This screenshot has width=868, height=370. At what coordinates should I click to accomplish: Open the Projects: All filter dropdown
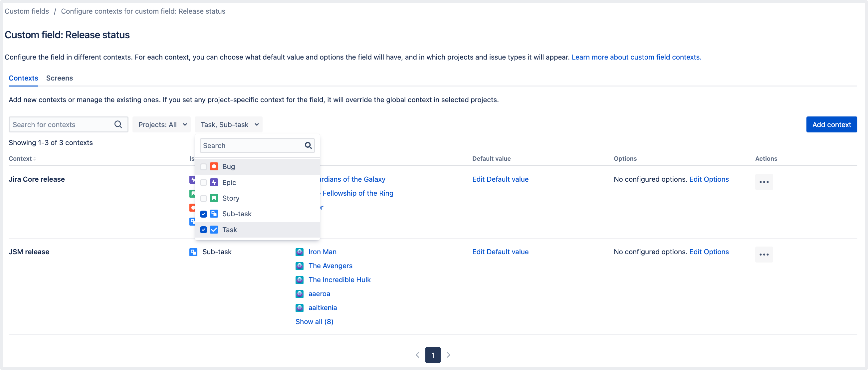[x=162, y=124]
